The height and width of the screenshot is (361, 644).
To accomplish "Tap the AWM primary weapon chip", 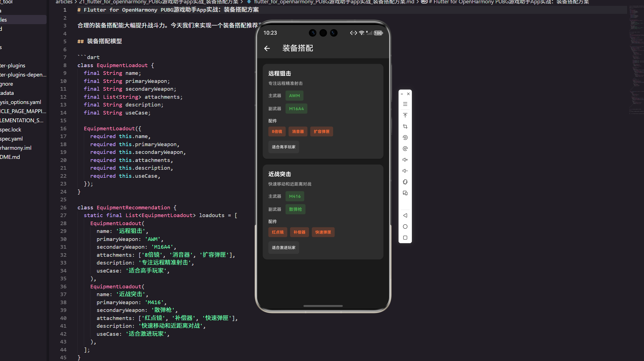I will point(294,96).
